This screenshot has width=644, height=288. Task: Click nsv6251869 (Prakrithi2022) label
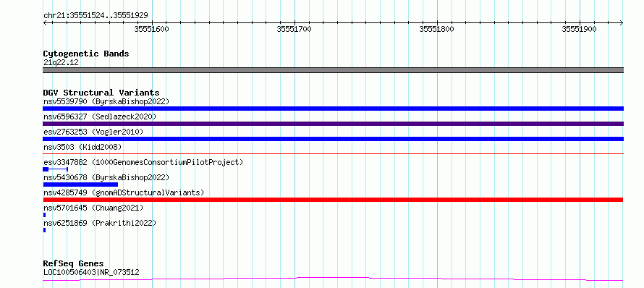100,223
